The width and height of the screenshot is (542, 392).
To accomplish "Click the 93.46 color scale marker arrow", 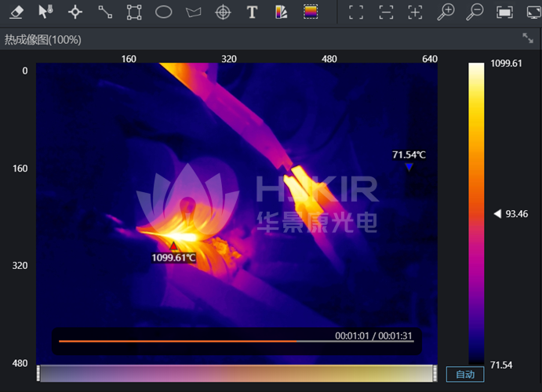I will (497, 214).
